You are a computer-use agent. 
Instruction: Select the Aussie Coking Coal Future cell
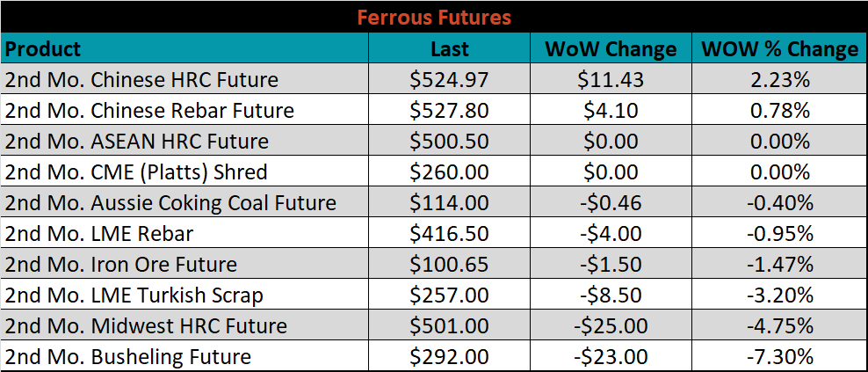(x=184, y=201)
